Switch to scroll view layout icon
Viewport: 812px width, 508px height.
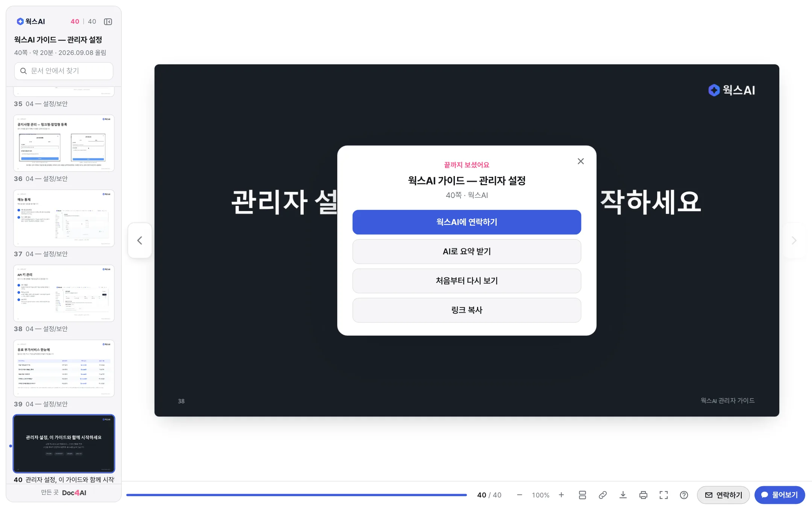point(582,495)
